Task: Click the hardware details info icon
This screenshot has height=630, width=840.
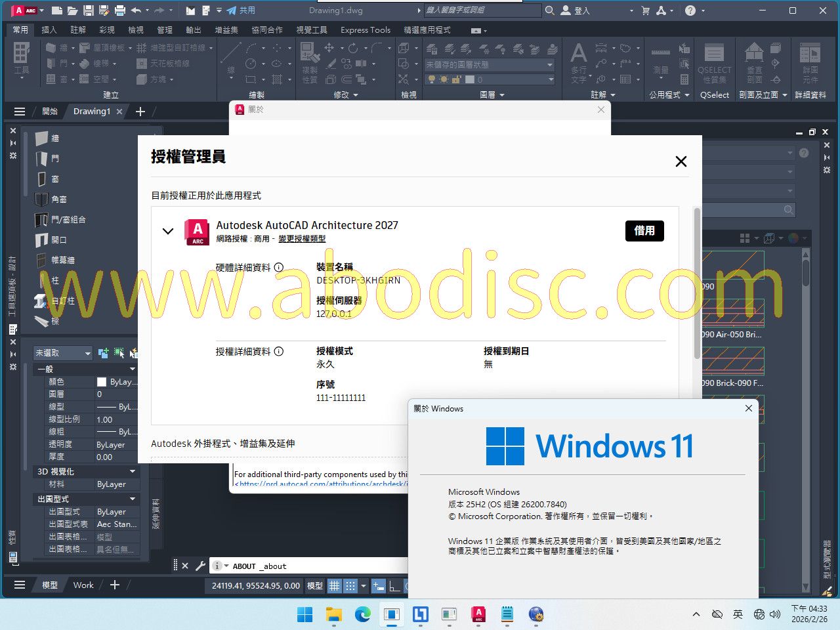Action: tap(279, 267)
